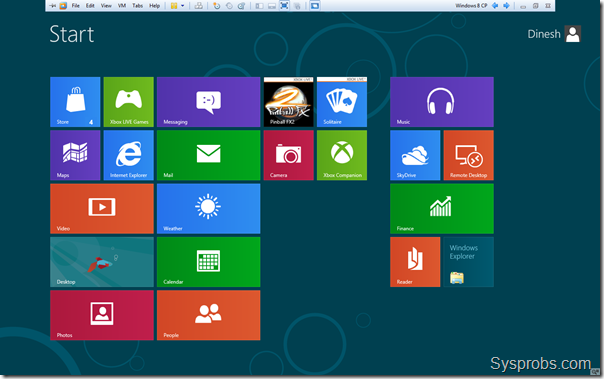Click the take snapshot icon

point(216,6)
